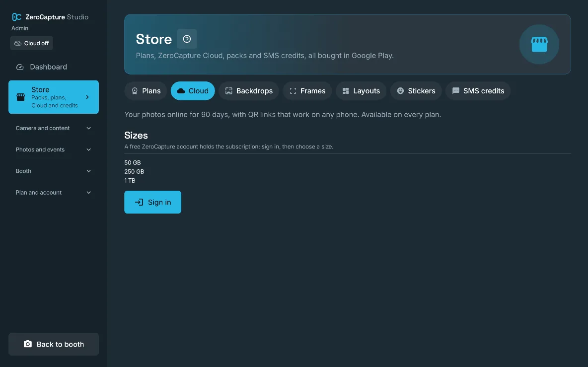Expand the Booth section
Screen dimensions: 588x367
[54, 171]
